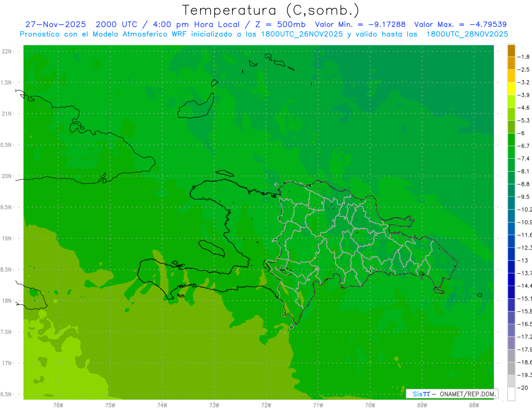
Task: Click the '-8.8' value on the color scale
Action: click(524, 184)
